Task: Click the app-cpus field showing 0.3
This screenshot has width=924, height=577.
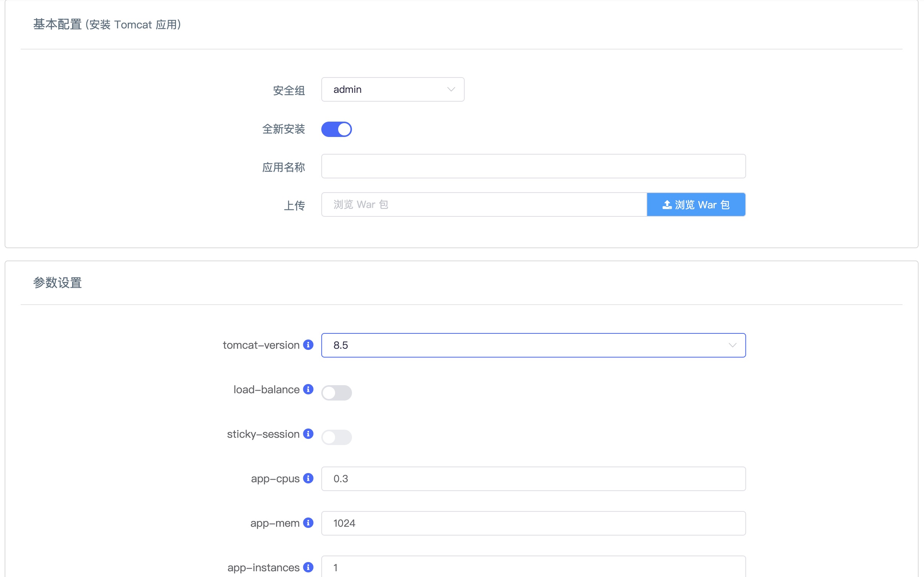Action: tap(533, 478)
